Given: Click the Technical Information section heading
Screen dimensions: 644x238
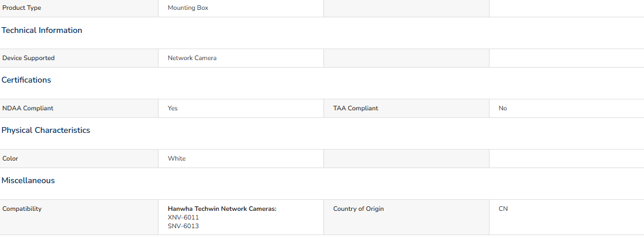Looking at the screenshot, I should pyautogui.click(x=42, y=31).
